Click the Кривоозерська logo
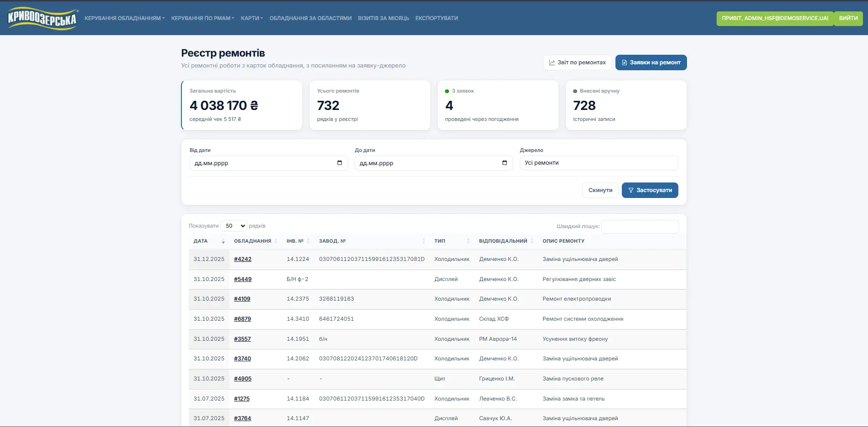868x427 pixels. [x=42, y=18]
